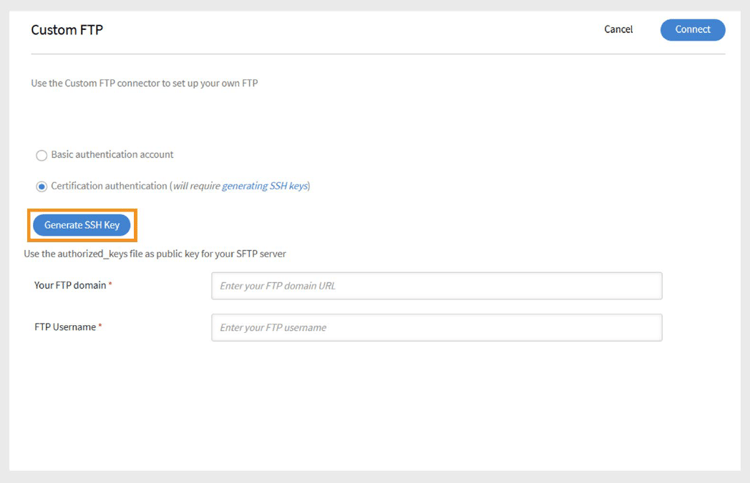The image size is (750, 483).
Task: Click the Certification authentication label text
Action: coord(109,186)
